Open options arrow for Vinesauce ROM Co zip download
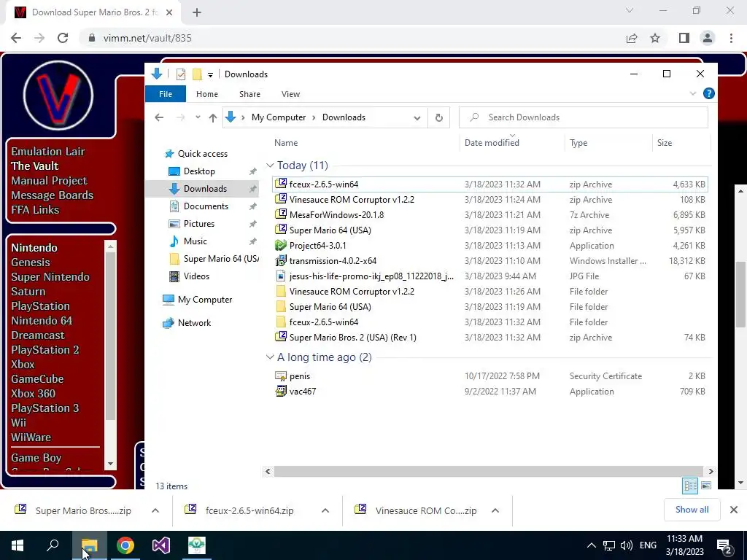 pyautogui.click(x=495, y=510)
